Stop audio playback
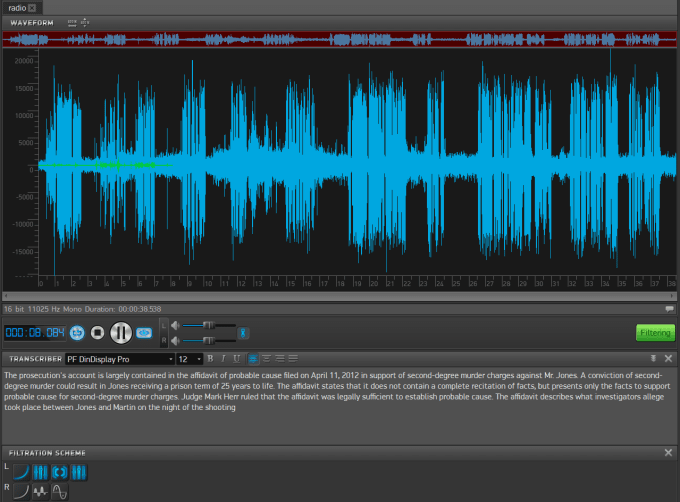Screen dimensions: 680x502 (98, 333)
